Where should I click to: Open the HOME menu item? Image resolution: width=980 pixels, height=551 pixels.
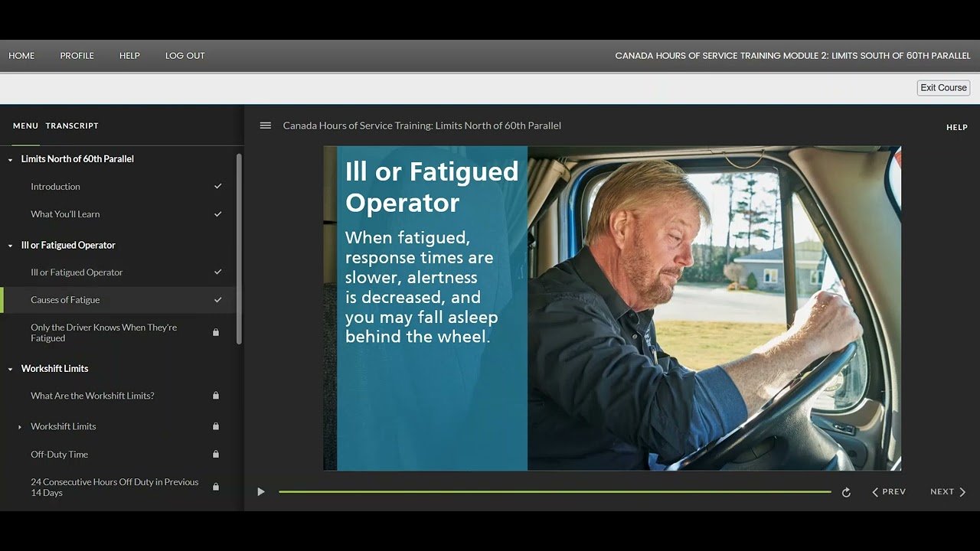click(21, 56)
